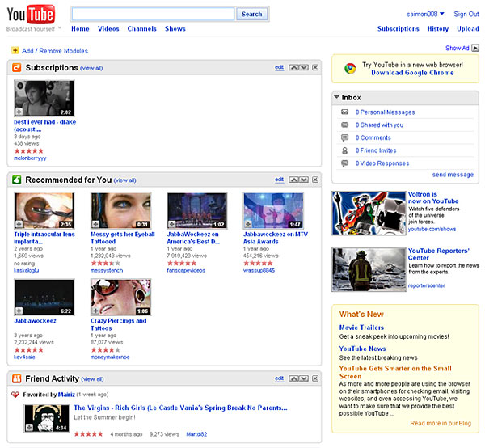Open the Videos tab
The image size is (485, 448).
coord(108,29)
